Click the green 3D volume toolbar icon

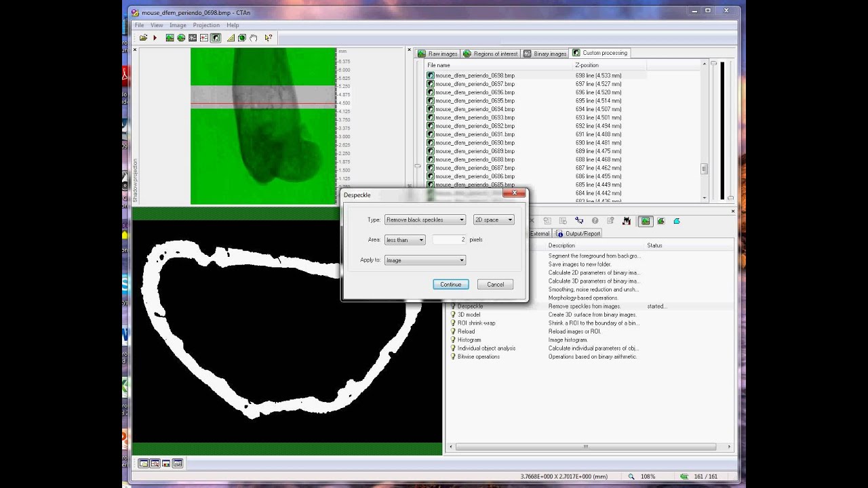[242, 38]
